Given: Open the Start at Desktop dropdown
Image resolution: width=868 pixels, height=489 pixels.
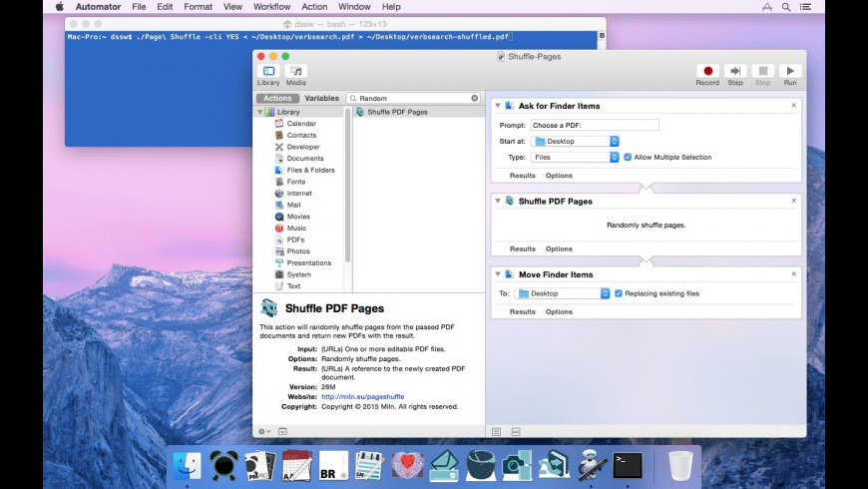Looking at the screenshot, I should [x=575, y=142].
